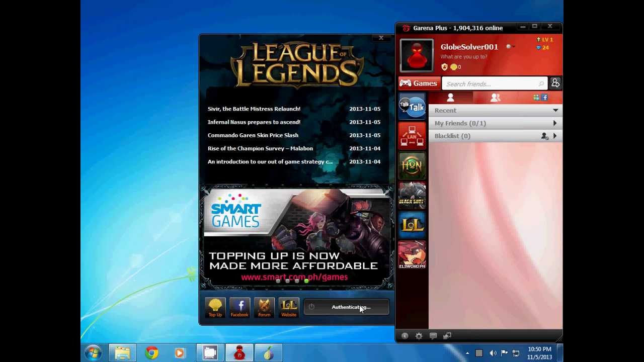644x362 pixels.
Task: Open 'Commando Garen Skin Price Slash' news
Action: tap(253, 135)
